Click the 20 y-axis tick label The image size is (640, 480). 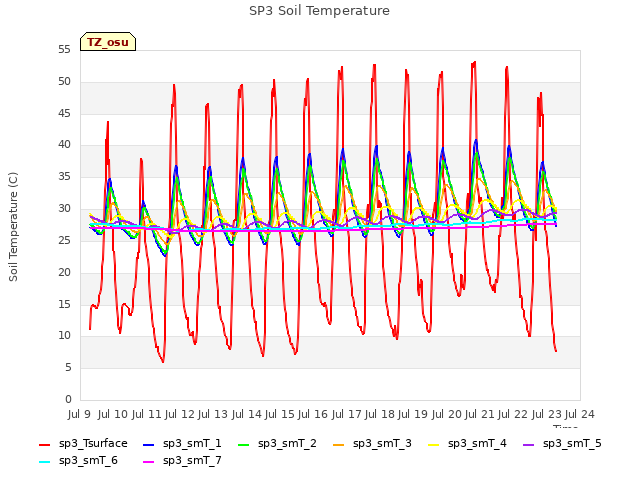coord(64,272)
